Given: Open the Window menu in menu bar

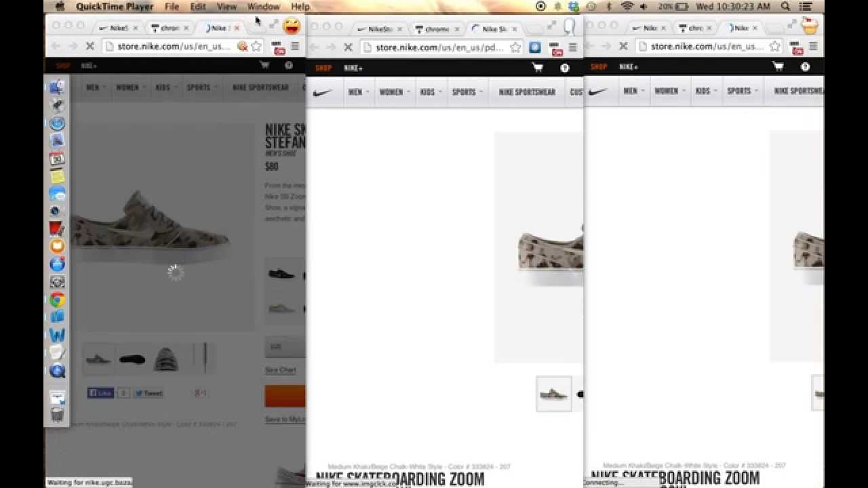Looking at the screenshot, I should [x=263, y=6].
